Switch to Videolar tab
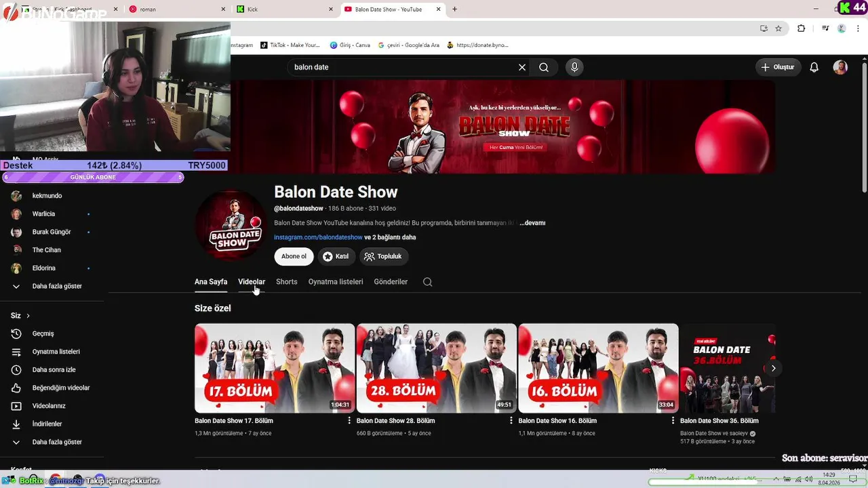 (x=252, y=282)
